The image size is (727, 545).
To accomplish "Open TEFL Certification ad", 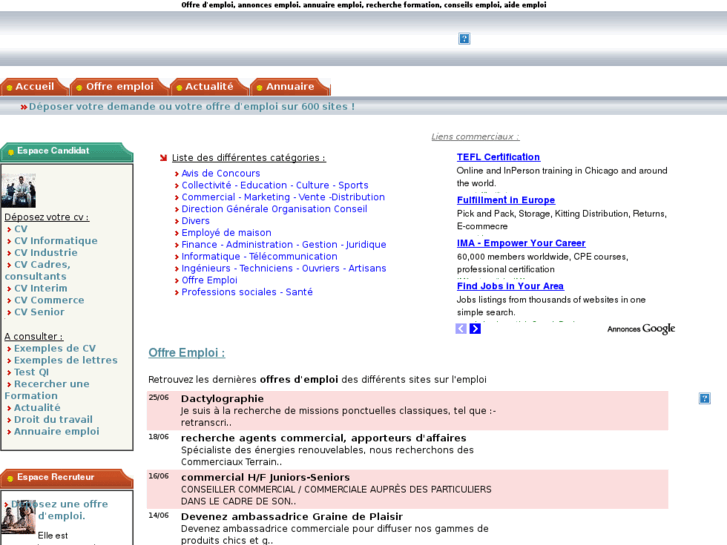I will tap(498, 157).
